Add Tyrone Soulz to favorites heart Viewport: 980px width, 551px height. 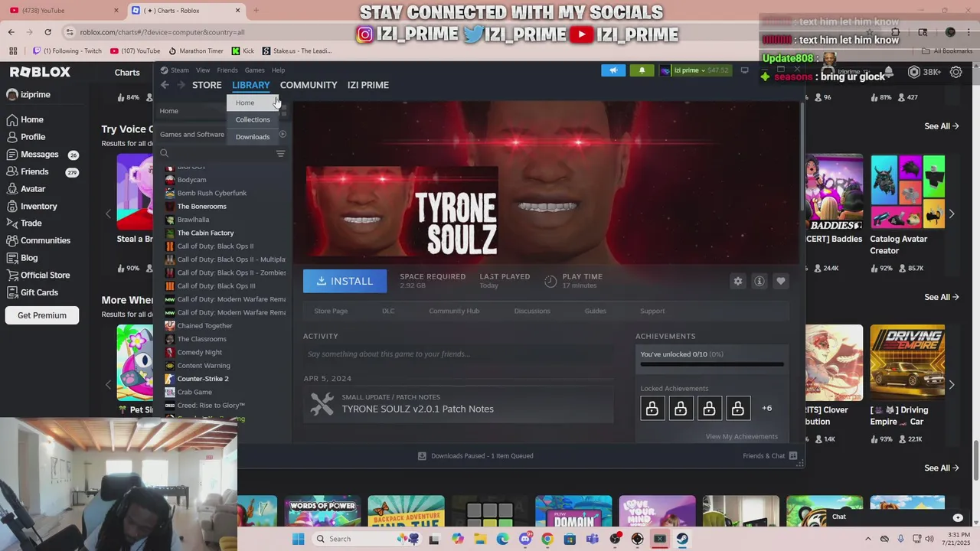pyautogui.click(x=781, y=281)
